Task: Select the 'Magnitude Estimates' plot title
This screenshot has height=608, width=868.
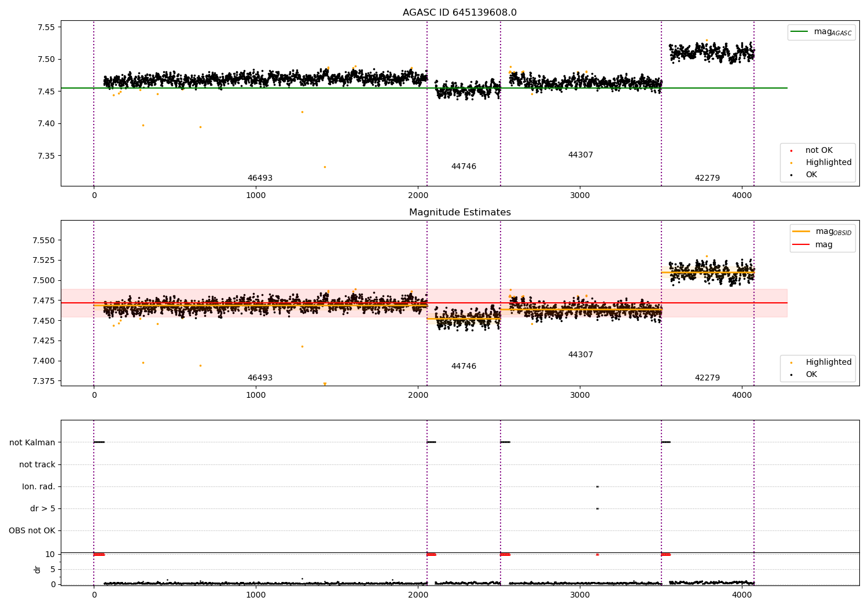Action: coord(460,213)
